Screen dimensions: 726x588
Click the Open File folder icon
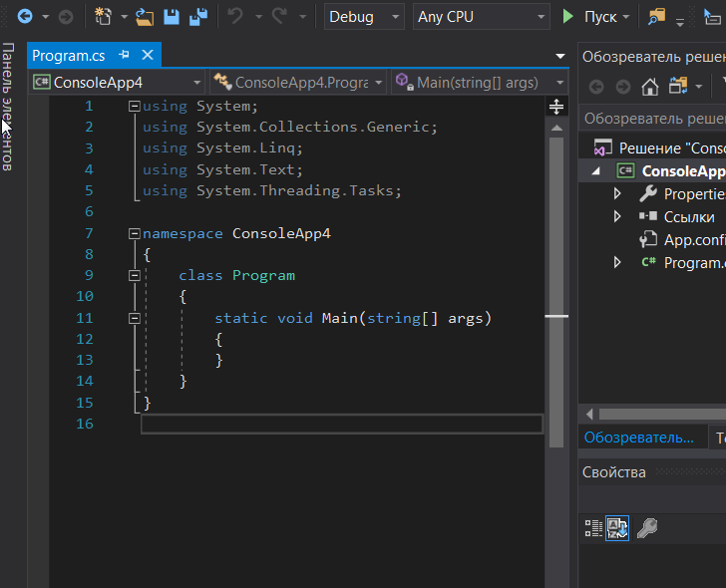tap(146, 16)
